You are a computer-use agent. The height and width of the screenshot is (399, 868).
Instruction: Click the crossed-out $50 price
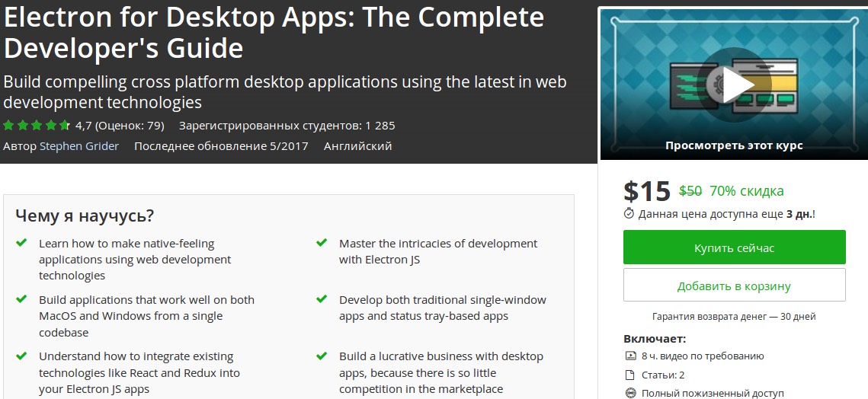pos(690,191)
